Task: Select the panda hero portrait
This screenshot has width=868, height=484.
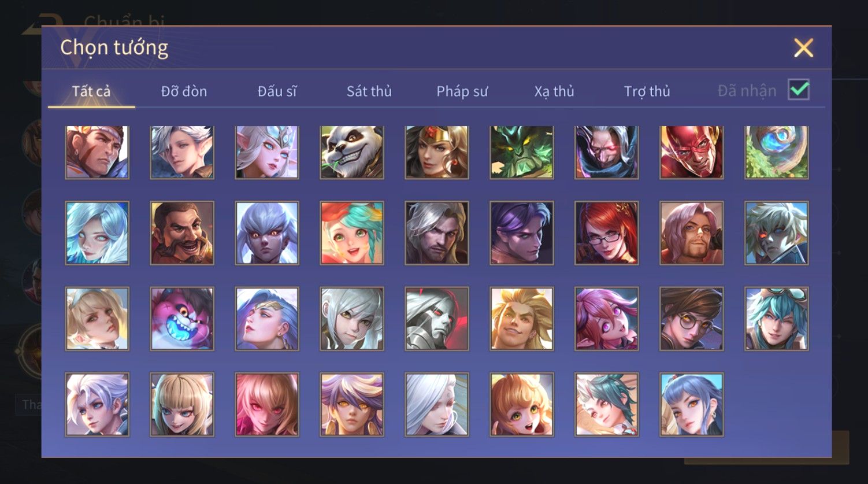Action: 352,152
